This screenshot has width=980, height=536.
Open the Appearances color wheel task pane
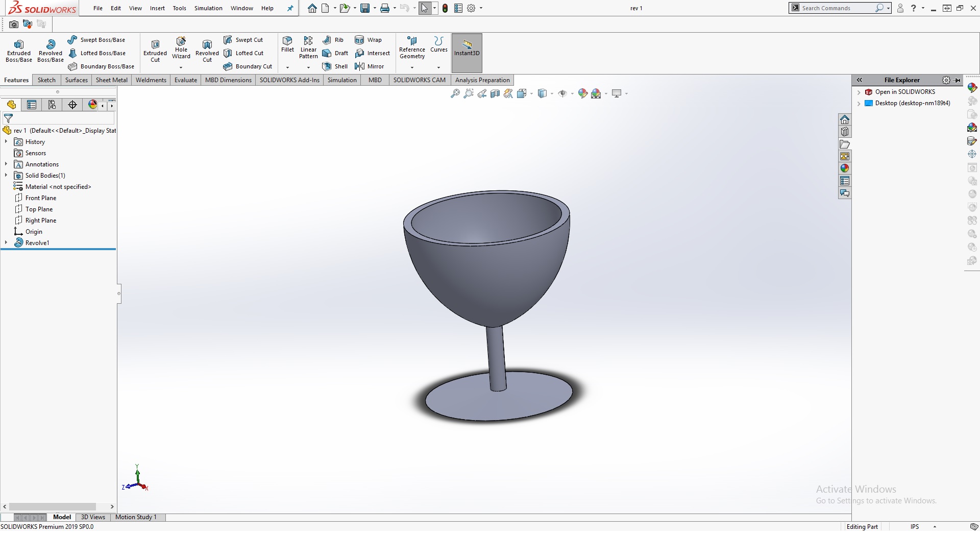844,168
